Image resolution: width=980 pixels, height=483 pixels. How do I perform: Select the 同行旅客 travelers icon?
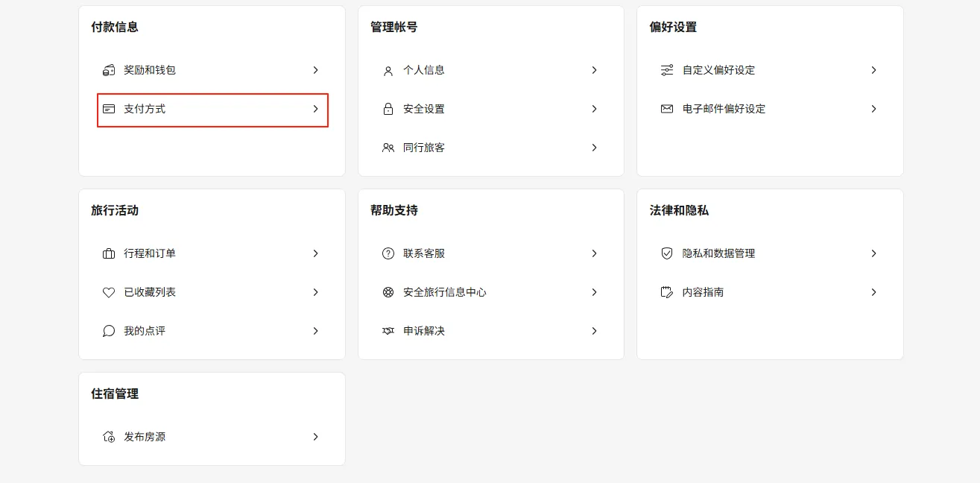tap(388, 148)
